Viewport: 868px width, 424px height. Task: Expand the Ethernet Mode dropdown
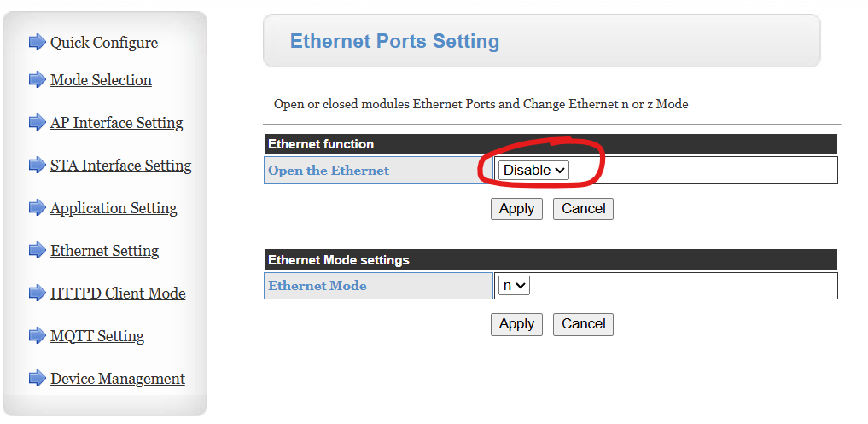click(x=512, y=286)
